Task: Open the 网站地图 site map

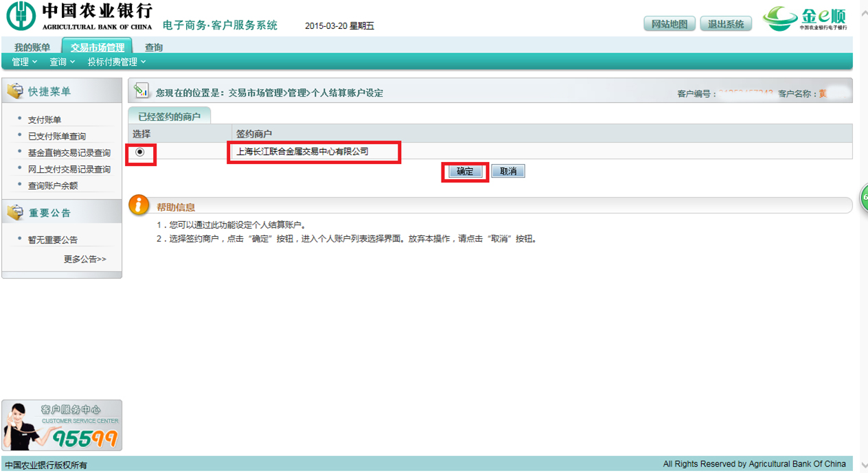Action: (x=670, y=24)
